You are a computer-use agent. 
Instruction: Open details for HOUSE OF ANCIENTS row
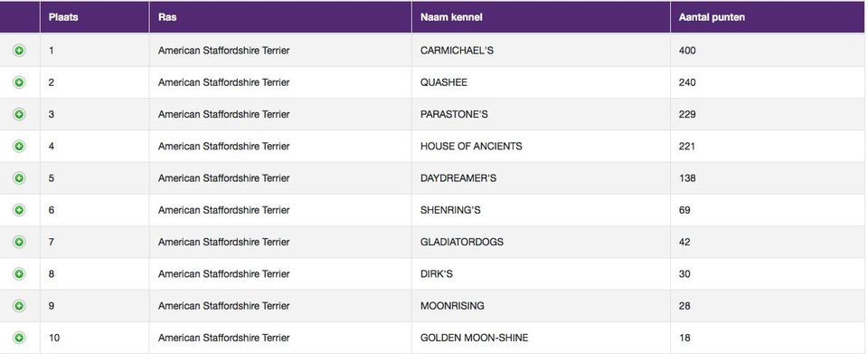[x=19, y=147]
